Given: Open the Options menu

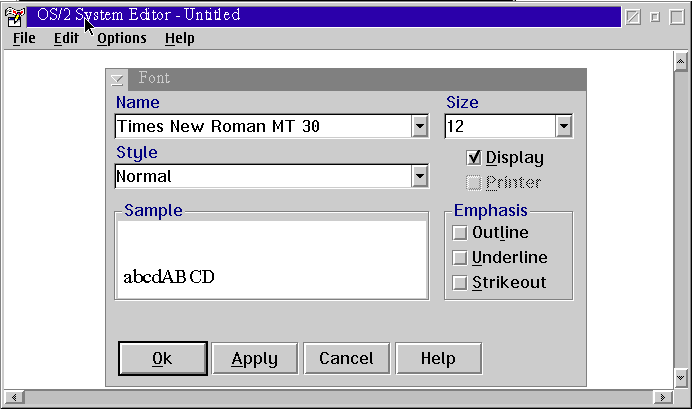Looking at the screenshot, I should point(122,38).
